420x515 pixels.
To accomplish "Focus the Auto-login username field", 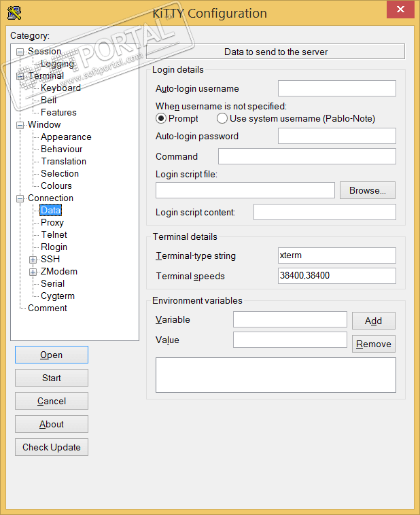I will [x=337, y=88].
